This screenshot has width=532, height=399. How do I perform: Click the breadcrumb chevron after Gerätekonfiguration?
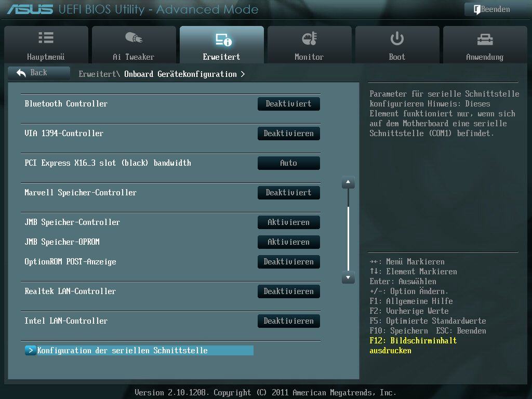[243, 74]
